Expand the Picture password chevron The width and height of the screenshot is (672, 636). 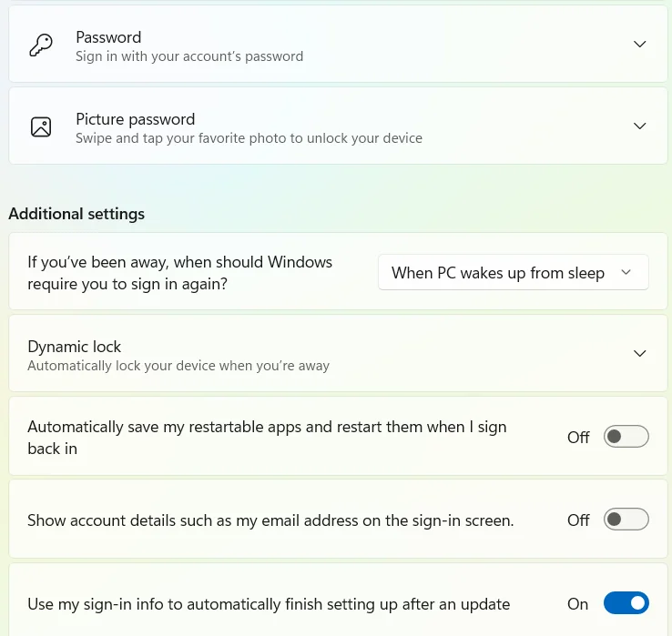(639, 126)
